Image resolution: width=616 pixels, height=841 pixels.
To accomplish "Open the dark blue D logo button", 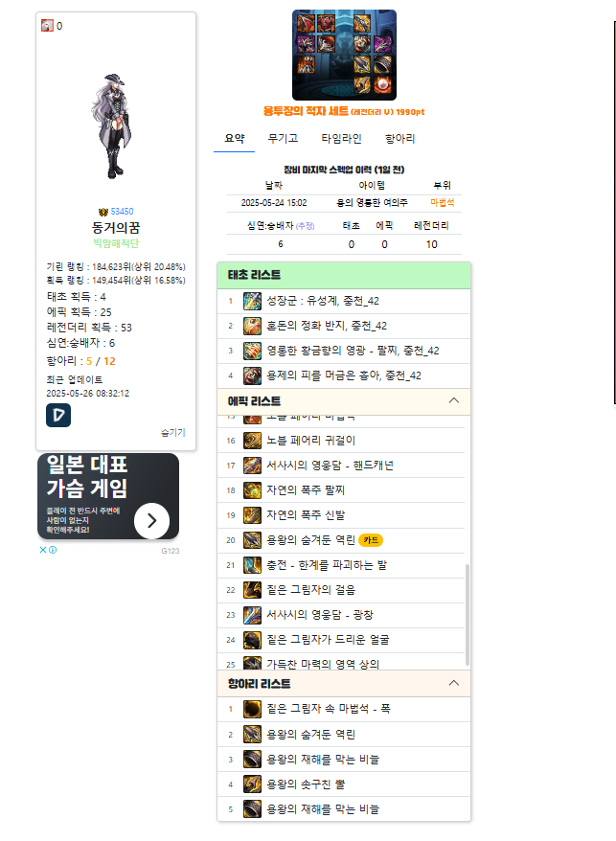I will 58,415.
